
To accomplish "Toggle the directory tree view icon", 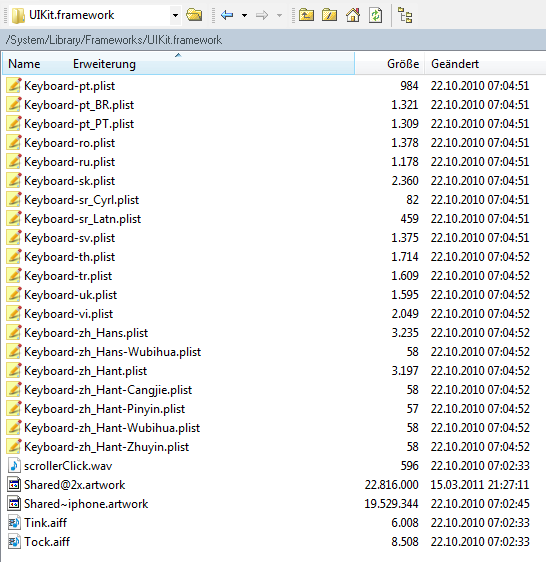I will click(x=405, y=15).
